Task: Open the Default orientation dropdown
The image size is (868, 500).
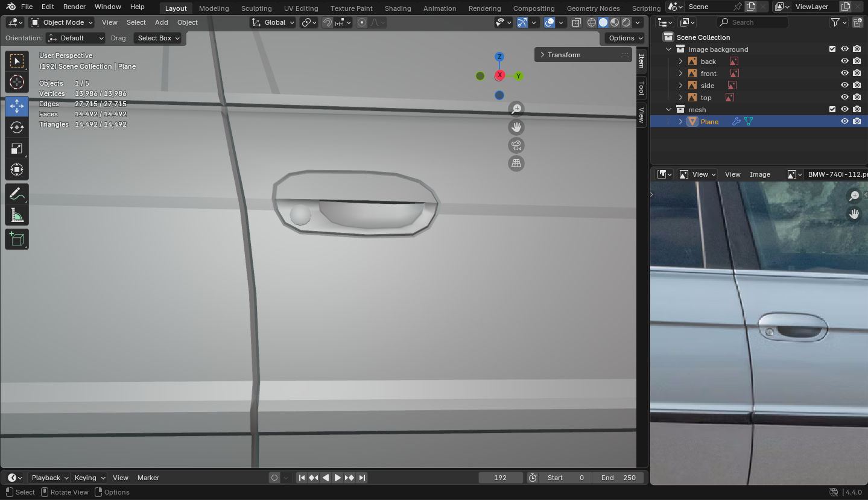Action: click(x=75, y=38)
